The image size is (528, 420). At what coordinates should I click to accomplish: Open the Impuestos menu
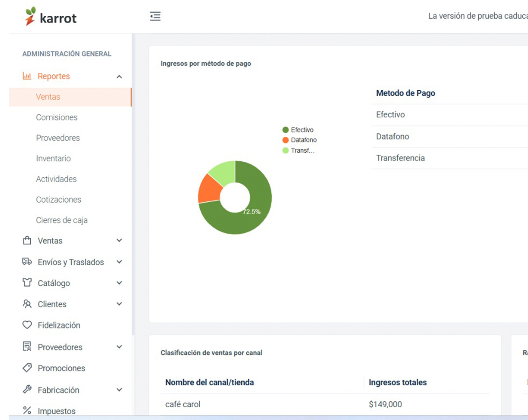(57, 411)
